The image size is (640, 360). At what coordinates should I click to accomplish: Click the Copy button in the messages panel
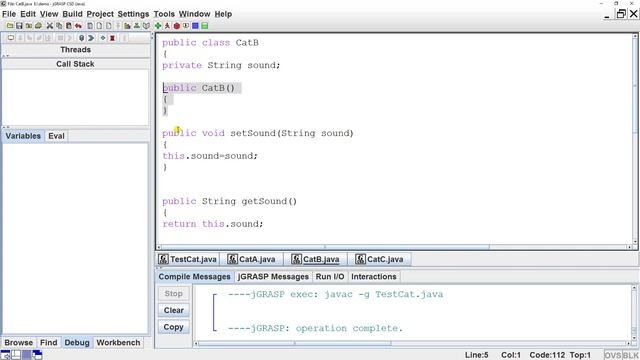(173, 327)
